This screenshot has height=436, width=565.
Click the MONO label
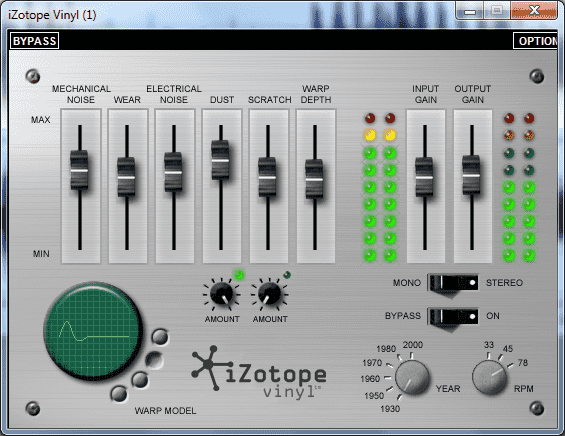(x=407, y=283)
